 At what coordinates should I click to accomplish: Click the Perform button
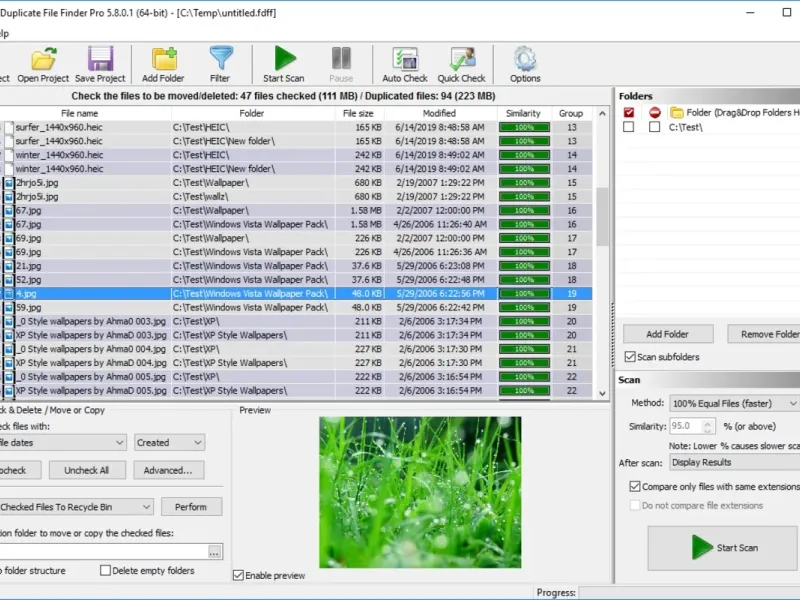click(x=191, y=507)
